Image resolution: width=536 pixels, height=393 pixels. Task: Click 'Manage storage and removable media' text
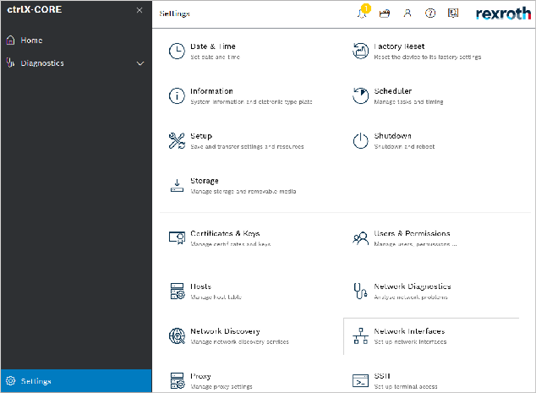click(x=243, y=191)
